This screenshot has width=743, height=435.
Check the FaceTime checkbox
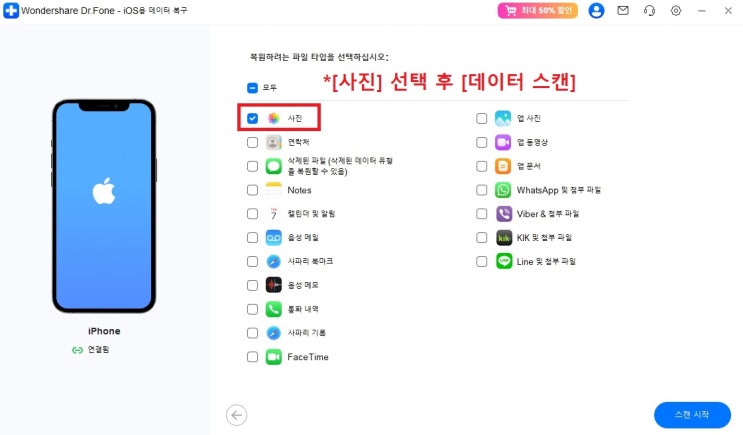[253, 357]
